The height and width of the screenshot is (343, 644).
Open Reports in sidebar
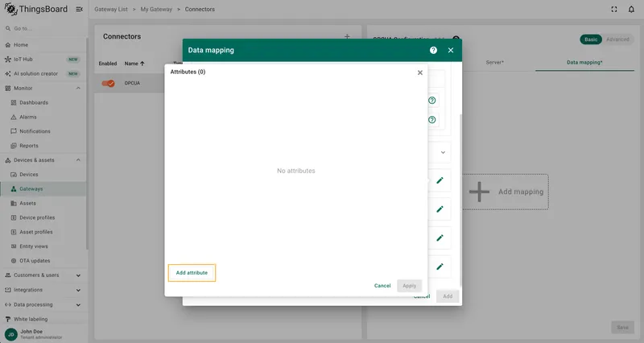43,146
